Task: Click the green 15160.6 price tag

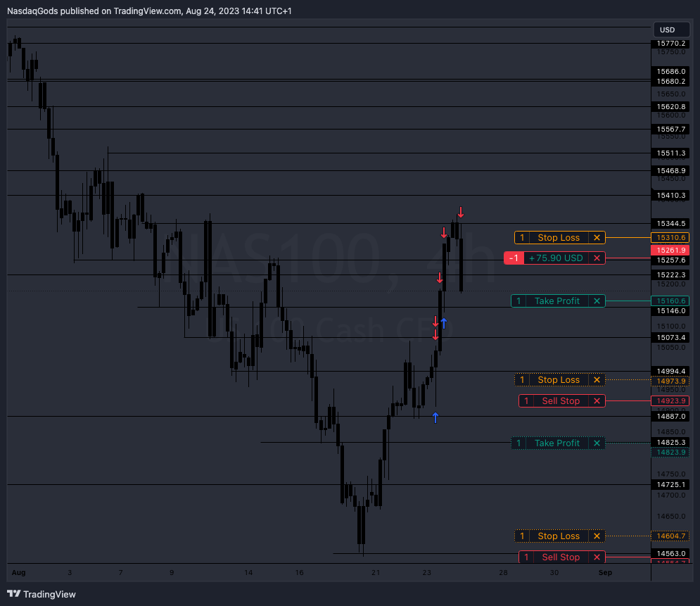Action: (670, 301)
